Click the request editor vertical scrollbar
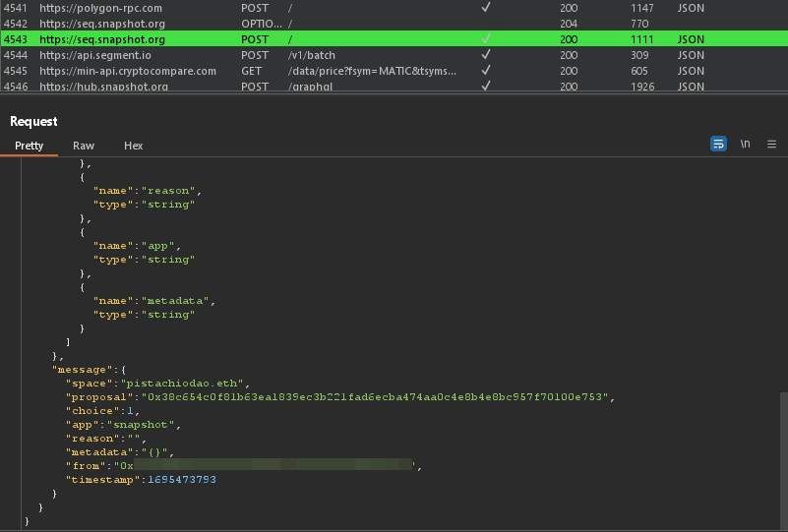This screenshot has width=788, height=532. click(783, 452)
